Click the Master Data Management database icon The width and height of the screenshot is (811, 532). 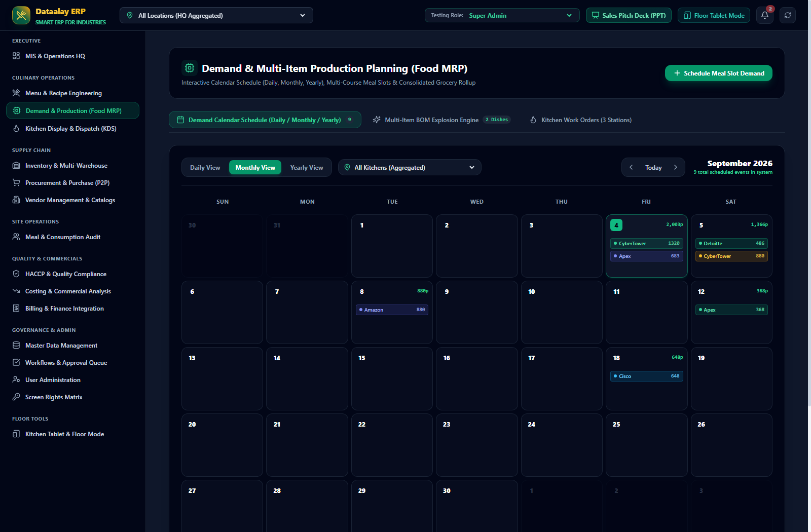click(x=16, y=345)
